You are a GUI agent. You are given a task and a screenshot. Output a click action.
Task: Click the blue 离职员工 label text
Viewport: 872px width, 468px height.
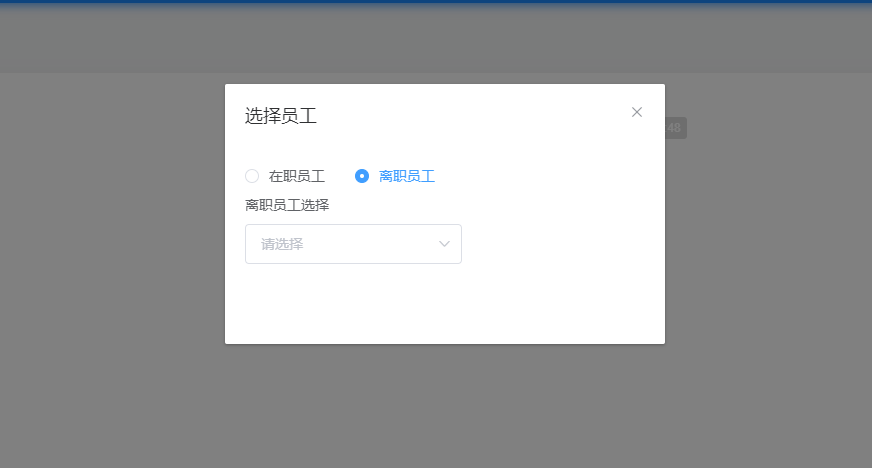[x=407, y=176]
